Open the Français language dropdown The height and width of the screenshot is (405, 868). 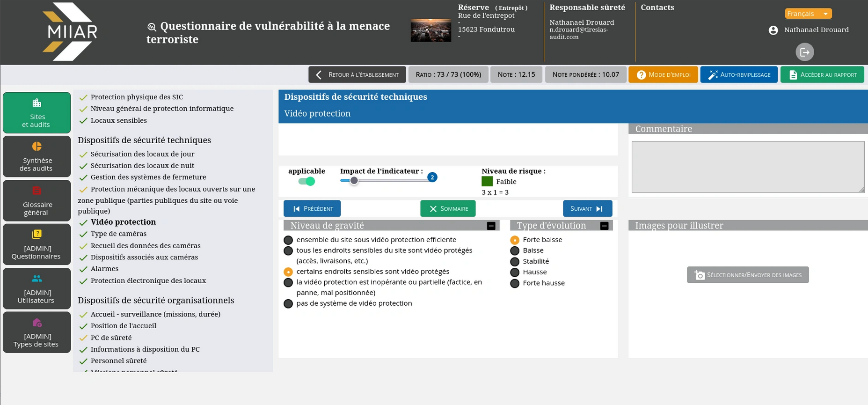point(808,14)
